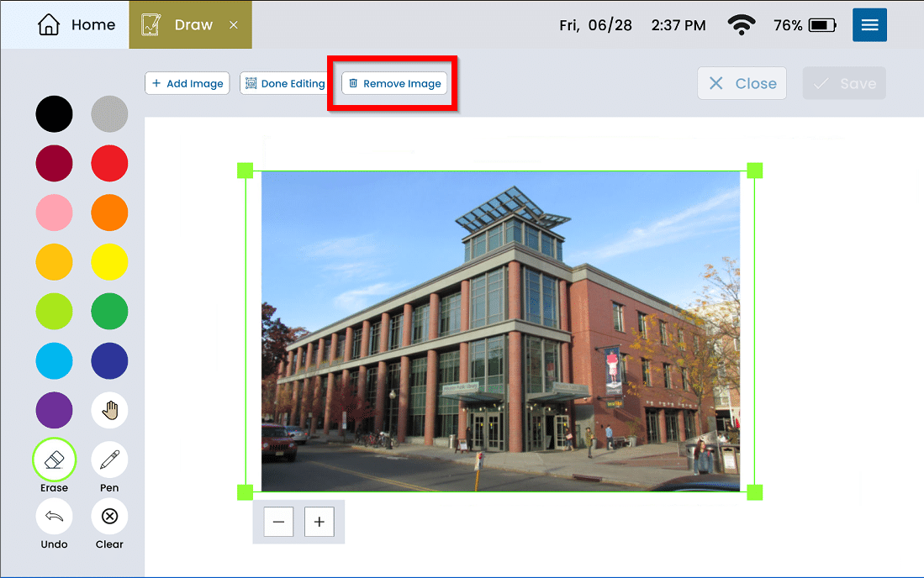Select the hand pan tool
The image size is (924, 578).
(109, 410)
